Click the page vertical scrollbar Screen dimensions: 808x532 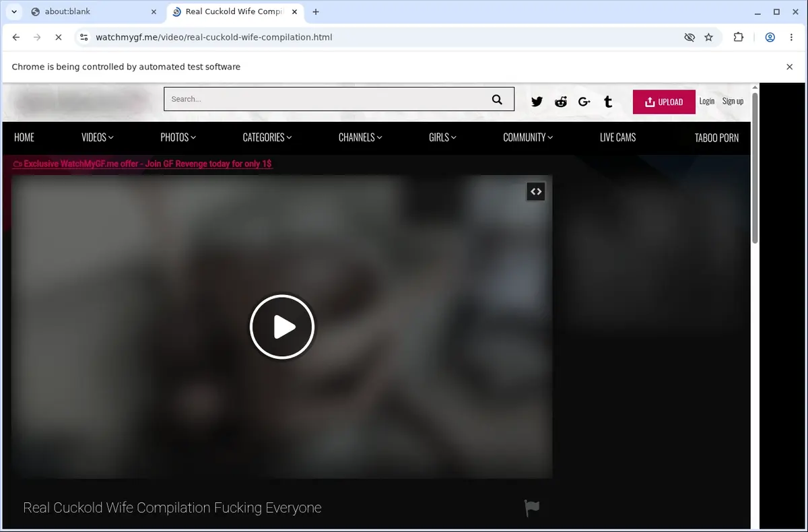point(755,168)
